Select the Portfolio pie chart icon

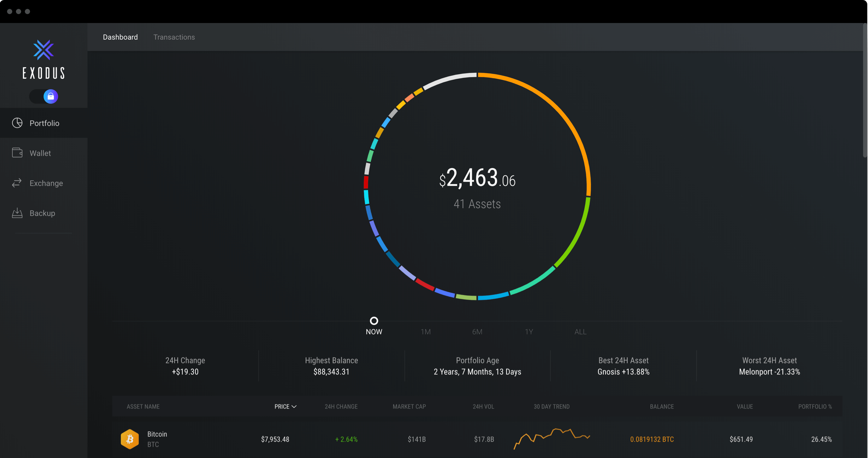tap(17, 123)
